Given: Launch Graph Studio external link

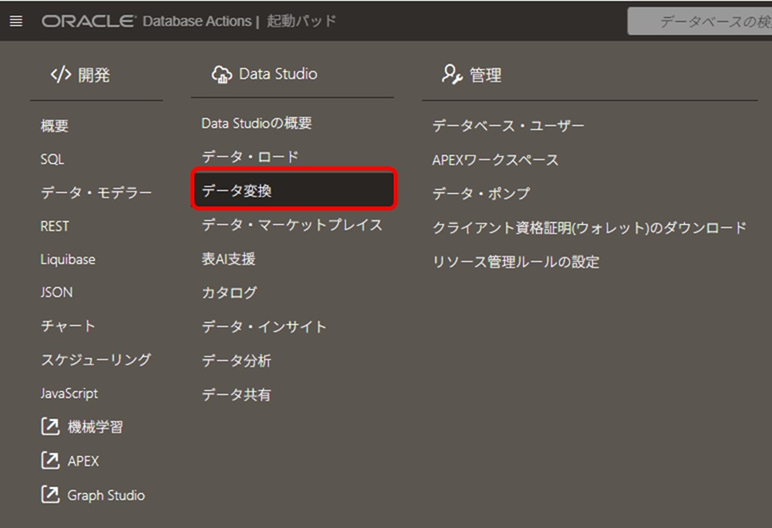Looking at the screenshot, I should (x=106, y=495).
